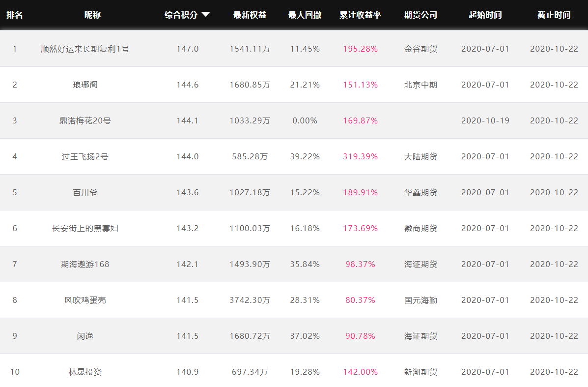Open nickname 风吹鸡蛋壳
Viewport: 588px width, 387px height.
(85, 300)
